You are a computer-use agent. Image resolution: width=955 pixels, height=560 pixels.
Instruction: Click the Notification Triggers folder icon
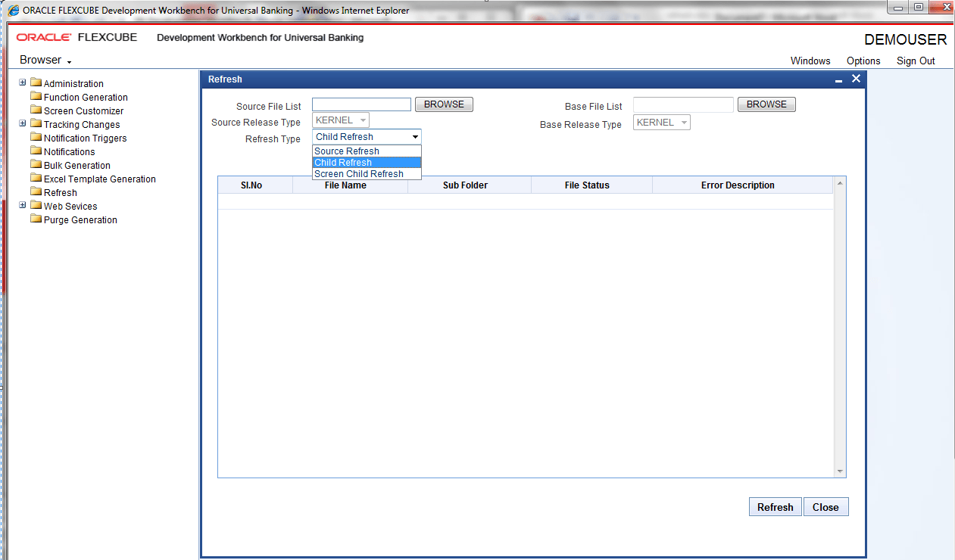(36, 138)
